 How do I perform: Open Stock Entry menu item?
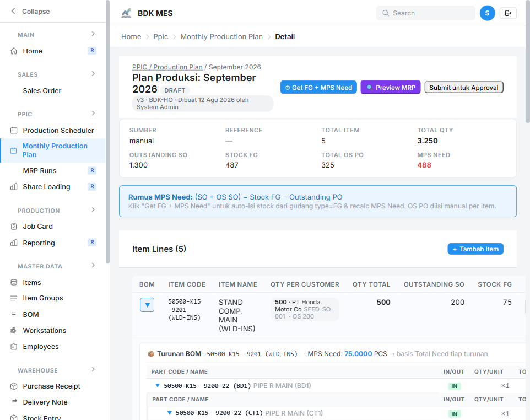coord(41,417)
